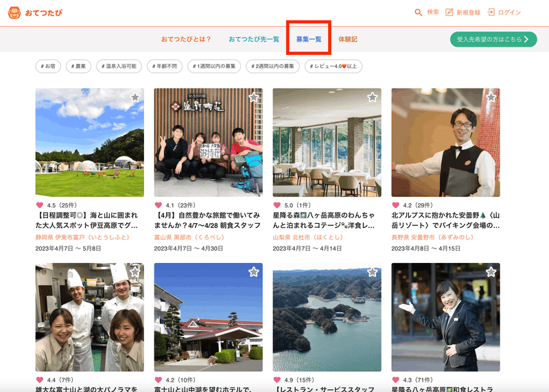Toggle the #お宿 filter tag
Viewport: 549px width, 392px height.
pos(48,66)
